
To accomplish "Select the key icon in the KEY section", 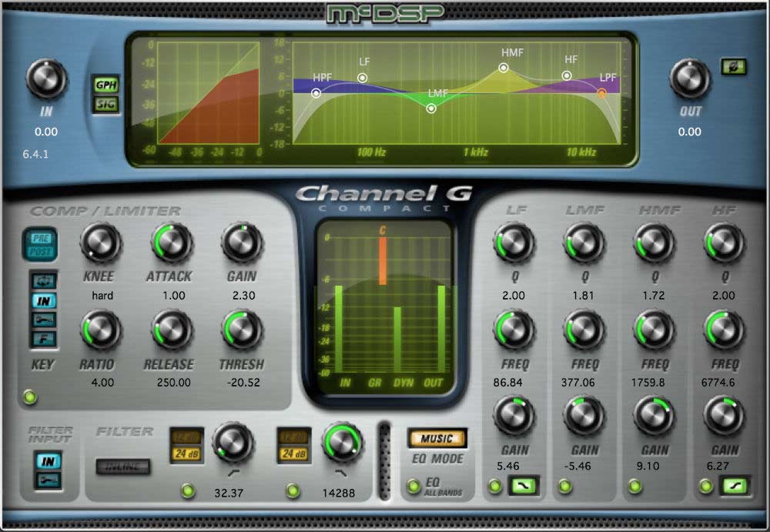I will tap(44, 320).
